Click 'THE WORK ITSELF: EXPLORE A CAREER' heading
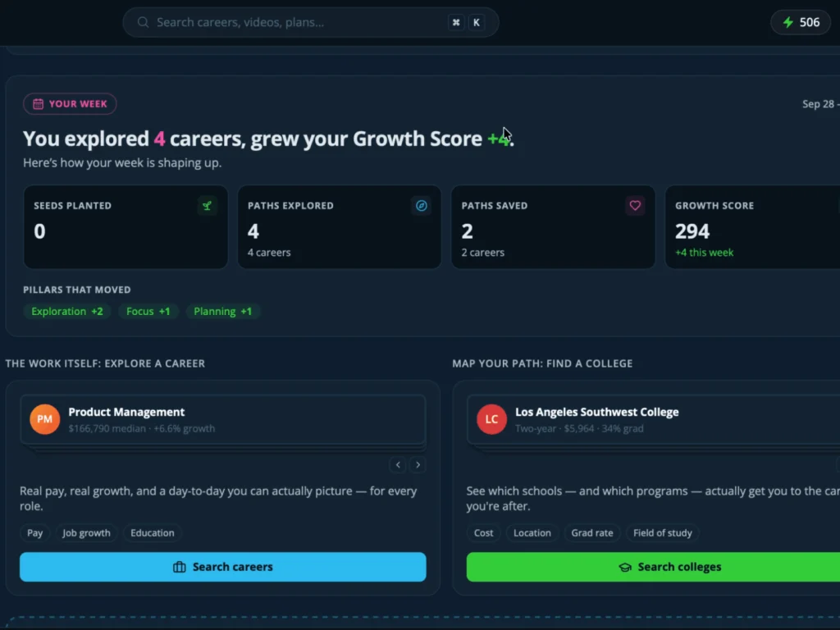The width and height of the screenshot is (840, 630). click(105, 363)
